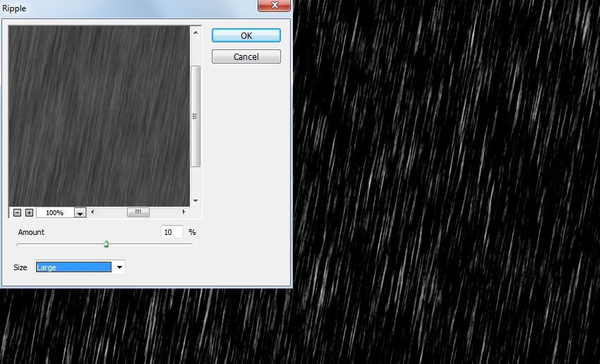Click the Amount slider handle

(x=106, y=243)
